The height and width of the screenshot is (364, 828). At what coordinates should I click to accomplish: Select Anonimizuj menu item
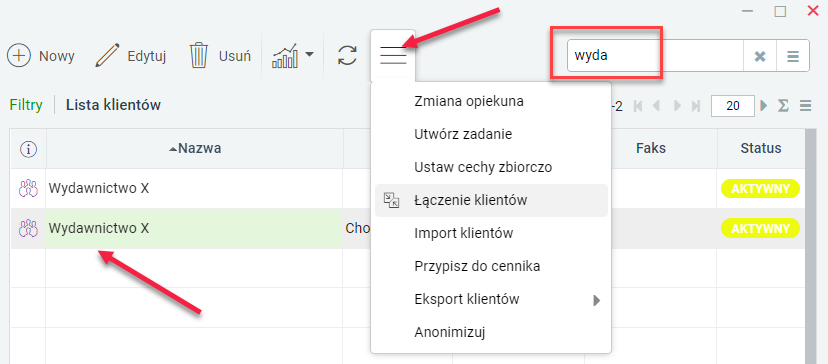coord(449,332)
